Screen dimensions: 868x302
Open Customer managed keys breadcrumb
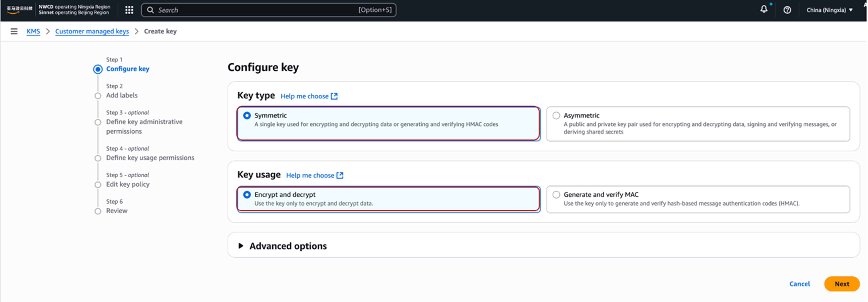point(92,31)
